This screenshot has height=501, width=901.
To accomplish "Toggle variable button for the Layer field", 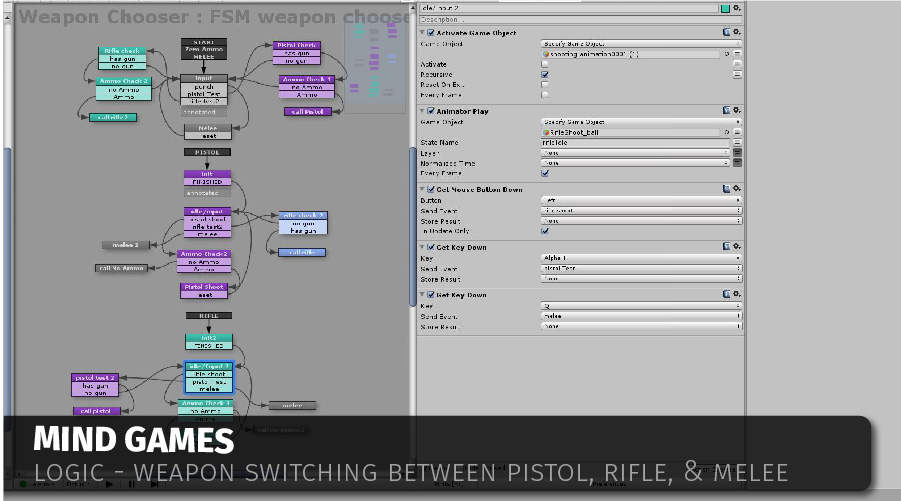I will [737, 153].
